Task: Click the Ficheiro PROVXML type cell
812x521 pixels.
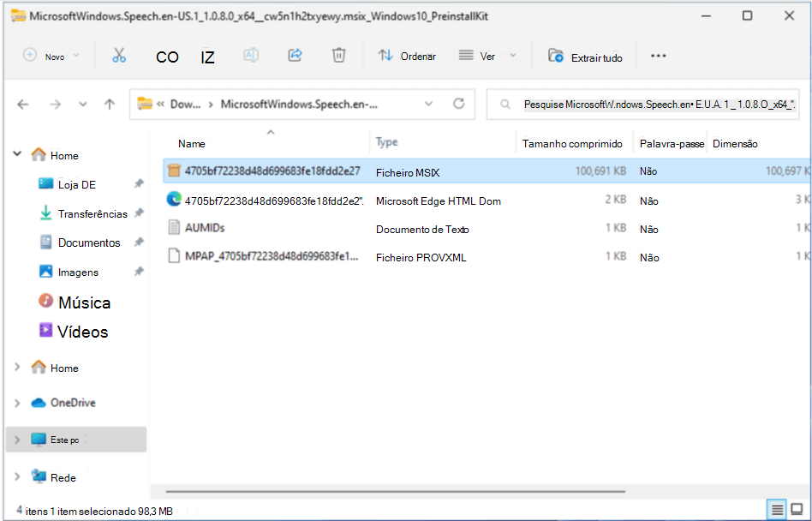Action: (421, 258)
